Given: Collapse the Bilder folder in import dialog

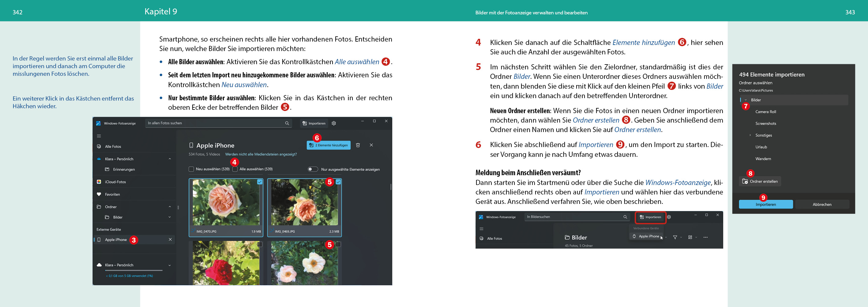Looking at the screenshot, I should coord(745,100).
